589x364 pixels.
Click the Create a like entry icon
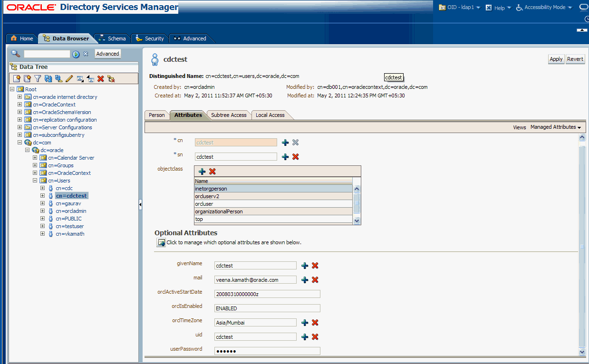tap(27, 78)
